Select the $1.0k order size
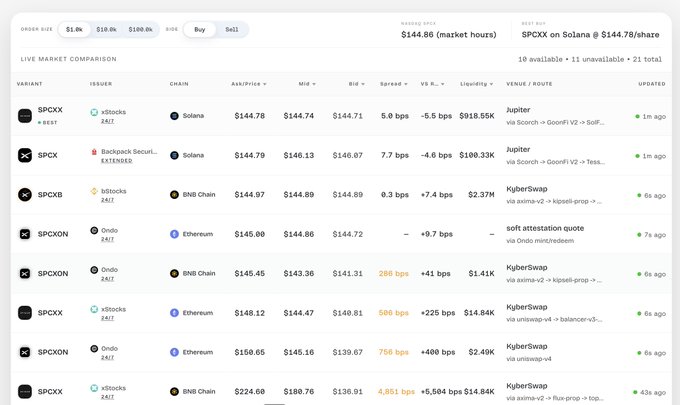Image resolution: width=680 pixels, height=405 pixels. click(x=74, y=29)
